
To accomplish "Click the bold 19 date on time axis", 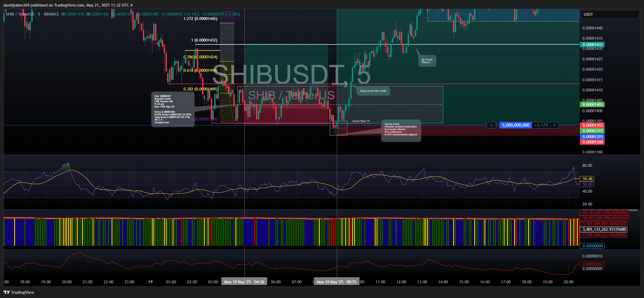I will click(x=150, y=282).
